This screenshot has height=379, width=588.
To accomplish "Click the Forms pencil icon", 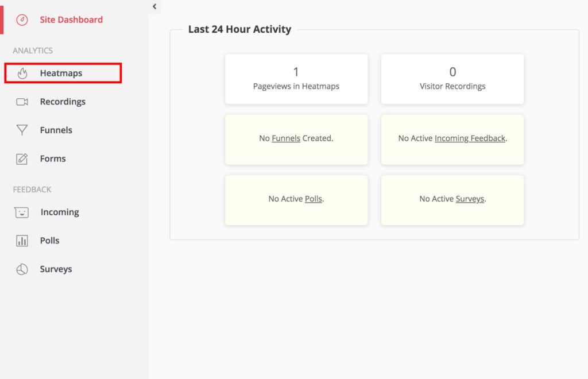I will [22, 159].
